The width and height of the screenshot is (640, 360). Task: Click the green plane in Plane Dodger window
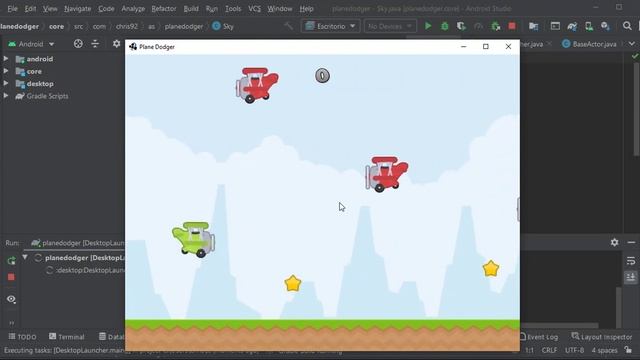(194, 240)
